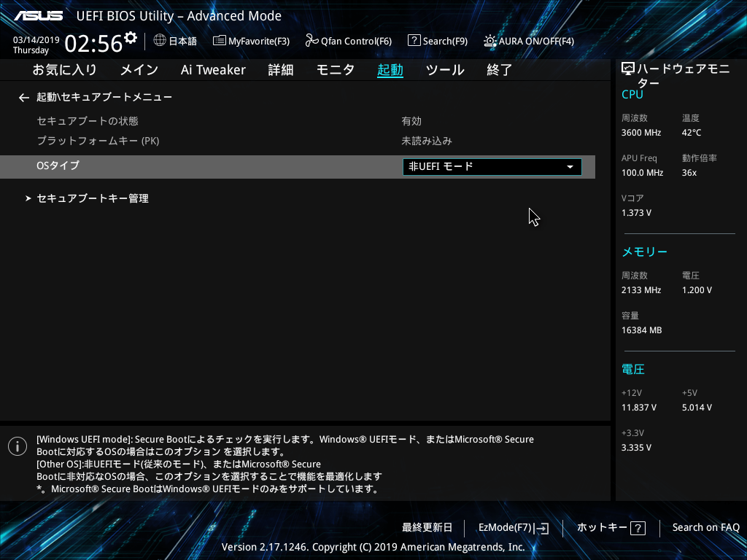
Task: Switch to the 終了 tab
Action: coord(499,70)
